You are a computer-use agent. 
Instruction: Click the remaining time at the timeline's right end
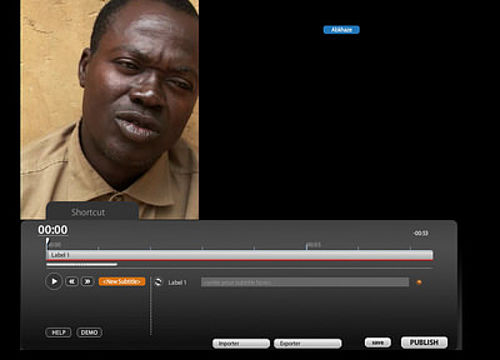coord(421,233)
